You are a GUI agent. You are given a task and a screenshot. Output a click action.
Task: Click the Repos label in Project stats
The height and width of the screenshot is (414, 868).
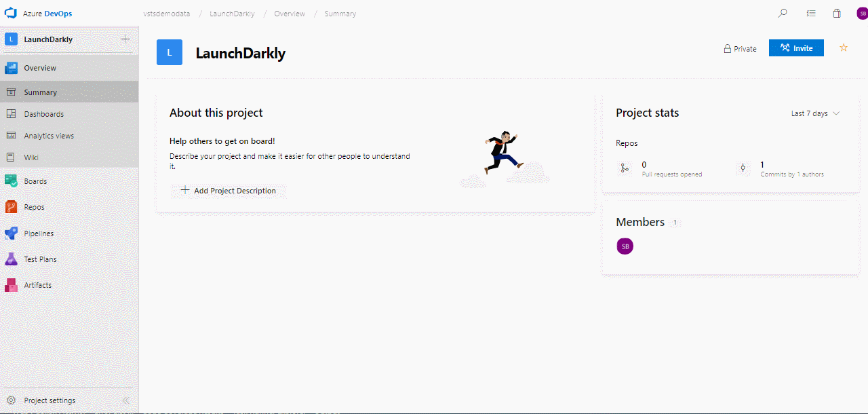point(627,143)
